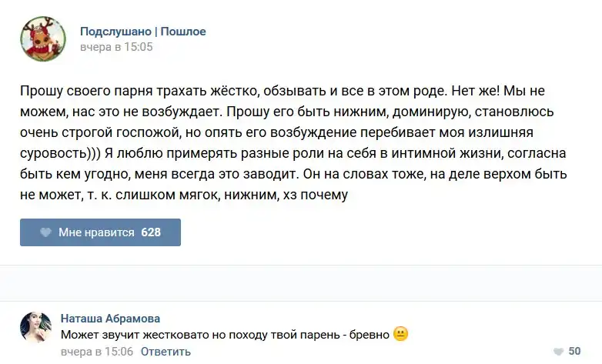Visit Наташа Абрамова's profile by name
Screen dimensions: 602x364
[110, 318]
